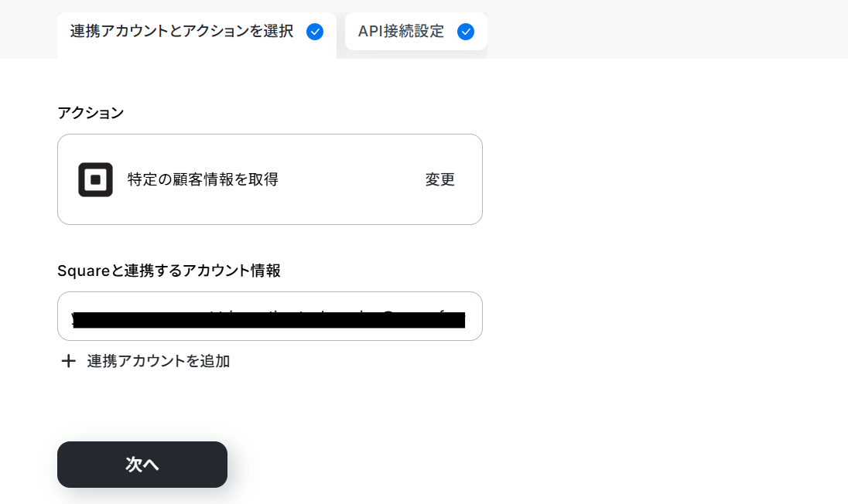Click the Square logo icon
This screenshot has width=848, height=504.
[95, 179]
